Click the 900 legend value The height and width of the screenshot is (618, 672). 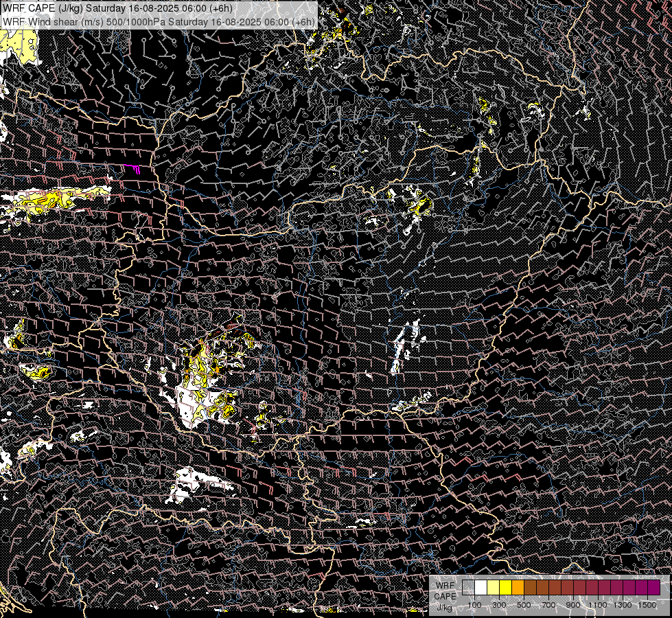click(573, 605)
